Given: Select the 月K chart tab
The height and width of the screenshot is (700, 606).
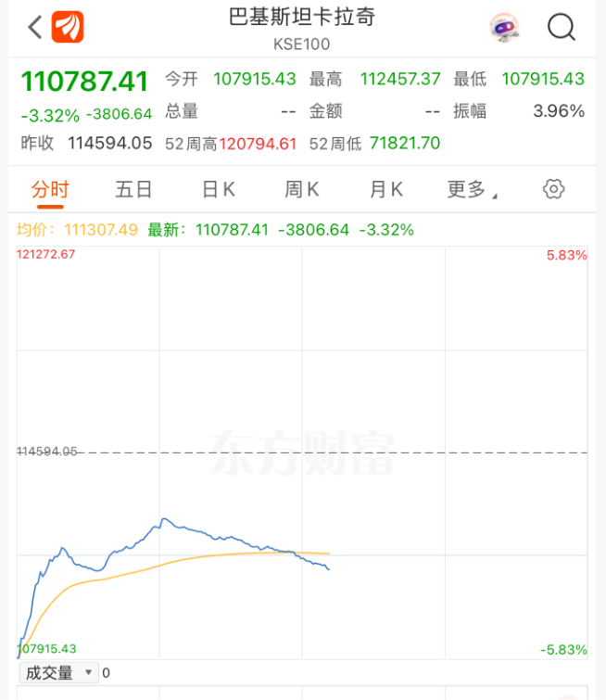Looking at the screenshot, I should pos(385,189).
